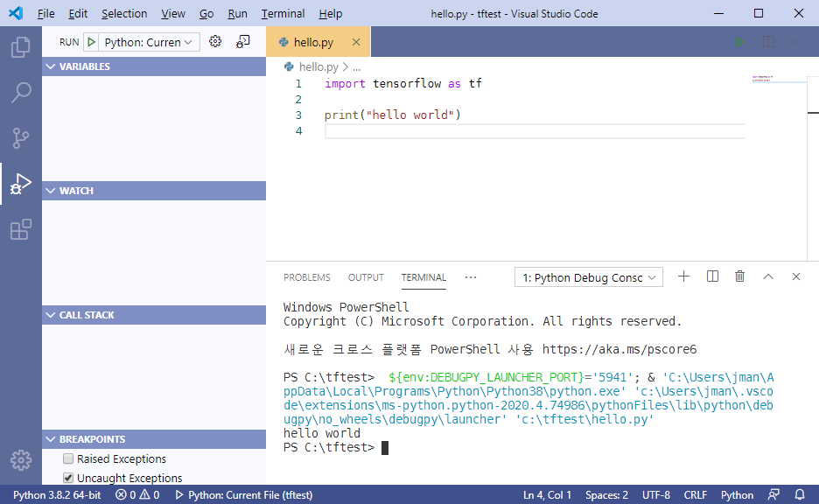Open the Edit menu
Screen dimensions: 819x504
[x=78, y=14]
